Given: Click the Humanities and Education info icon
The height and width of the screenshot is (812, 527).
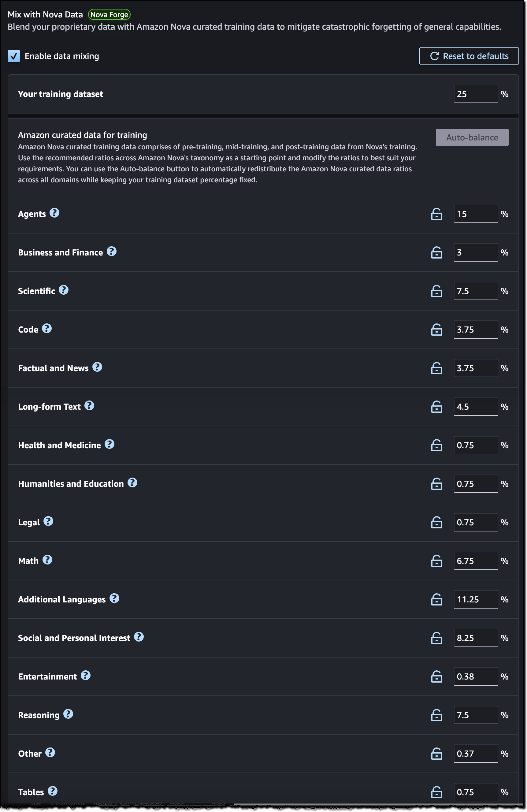Looking at the screenshot, I should point(132,483).
